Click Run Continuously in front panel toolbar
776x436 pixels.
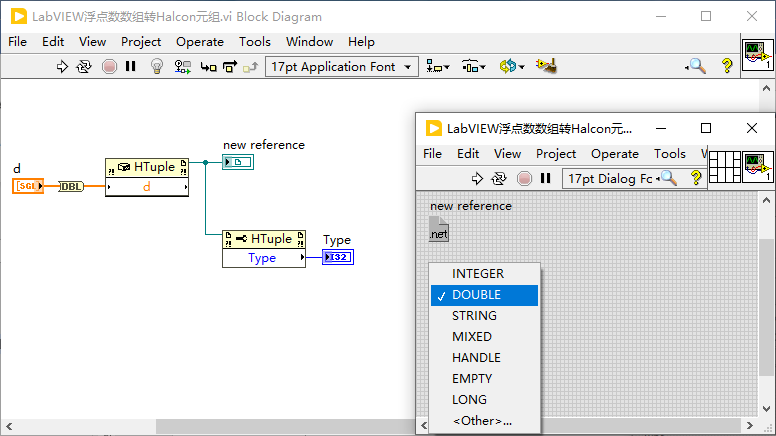[499, 178]
